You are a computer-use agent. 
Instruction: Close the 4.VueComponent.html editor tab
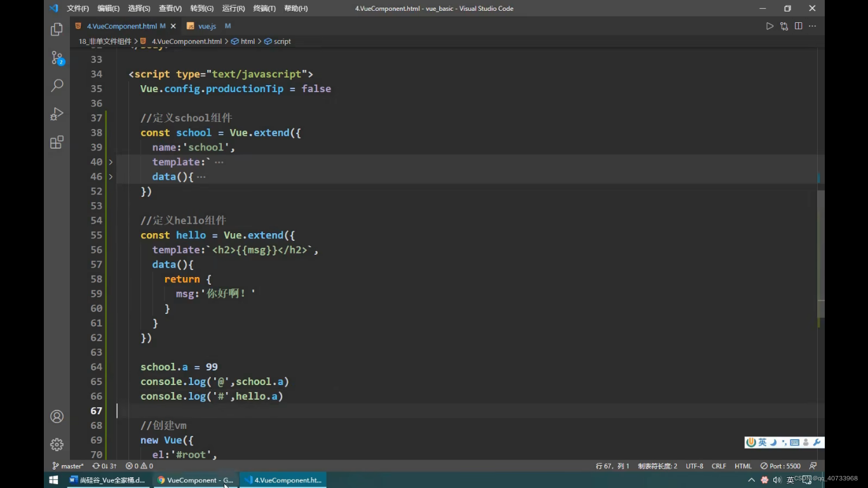pos(173,26)
